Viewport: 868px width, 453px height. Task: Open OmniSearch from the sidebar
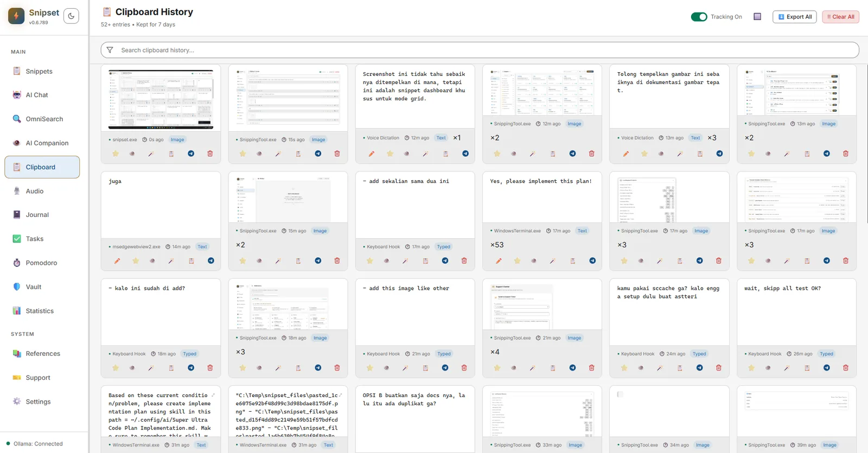42,119
